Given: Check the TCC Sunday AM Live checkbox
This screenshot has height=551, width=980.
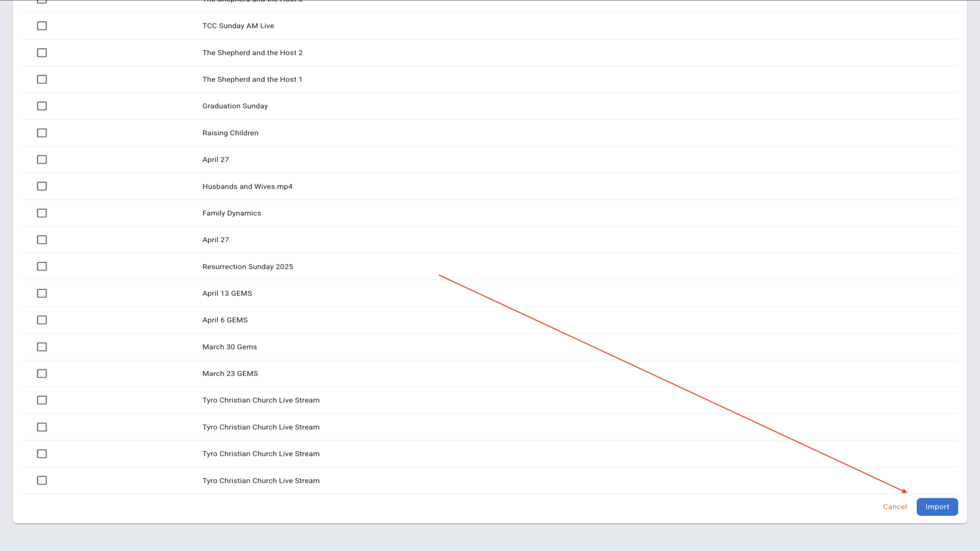Looking at the screenshot, I should 42,26.
